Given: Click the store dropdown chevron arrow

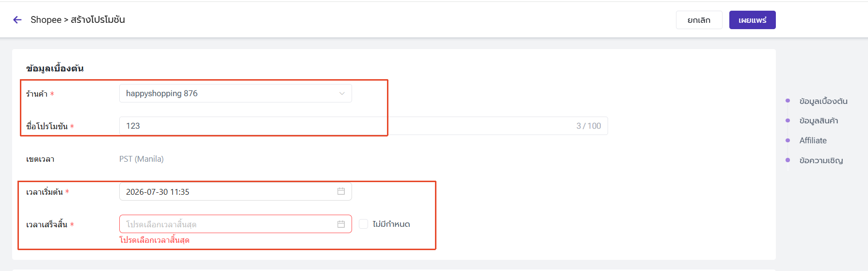Looking at the screenshot, I should [x=342, y=93].
